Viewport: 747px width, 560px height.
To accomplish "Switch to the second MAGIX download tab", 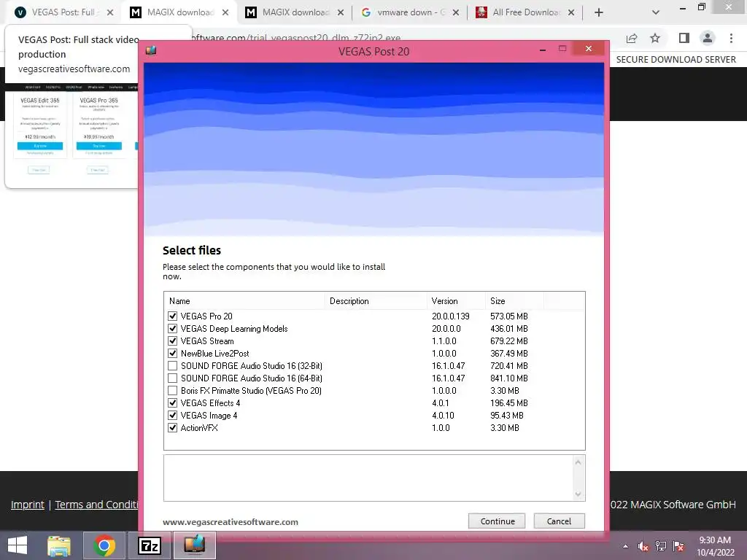I will click(295, 12).
